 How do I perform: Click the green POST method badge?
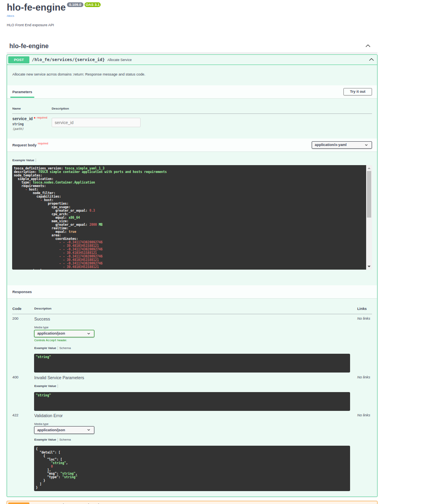19,60
